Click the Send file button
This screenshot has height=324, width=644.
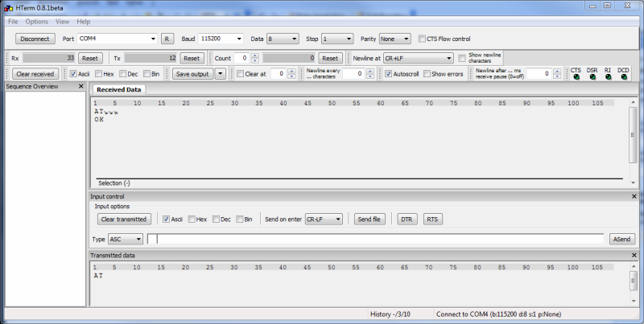pos(369,219)
